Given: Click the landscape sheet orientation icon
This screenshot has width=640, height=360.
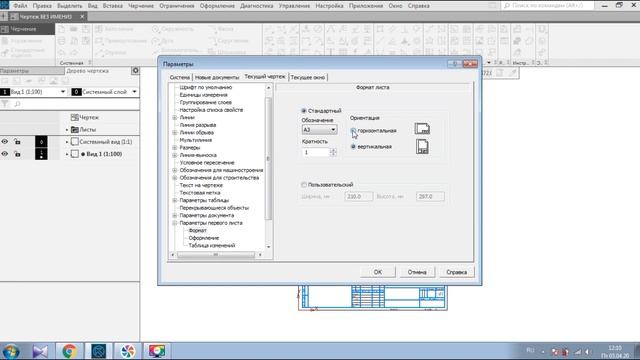Looking at the screenshot, I should pos(422,129).
